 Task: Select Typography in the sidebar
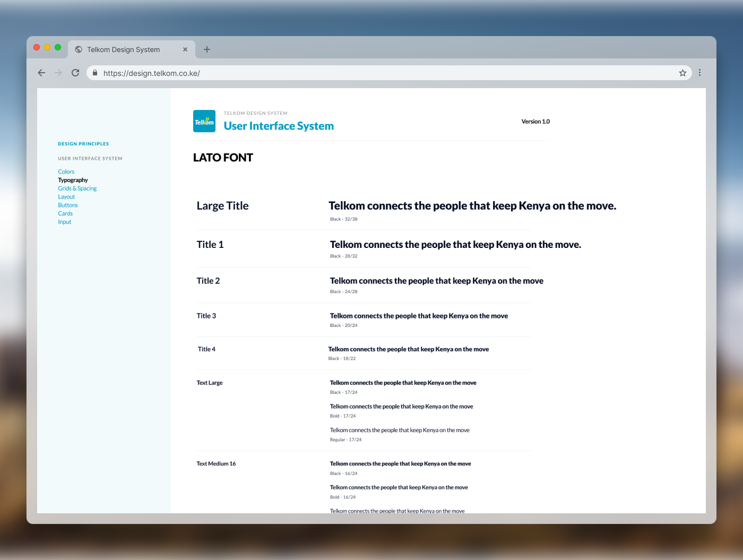(73, 180)
